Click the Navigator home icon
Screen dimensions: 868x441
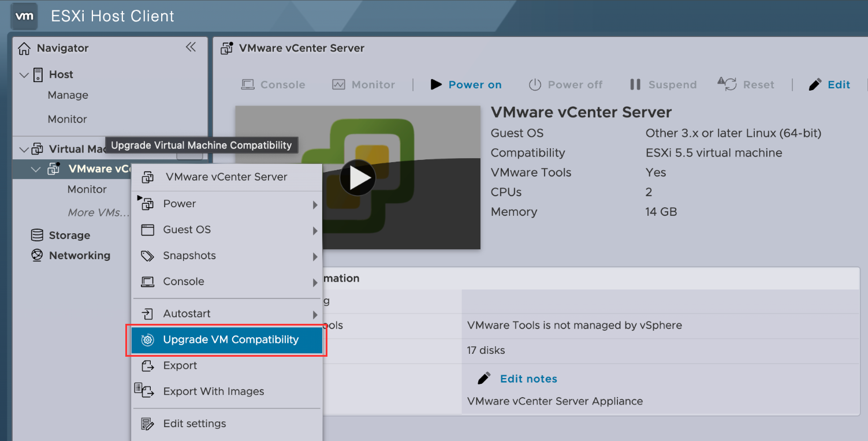[x=24, y=48]
